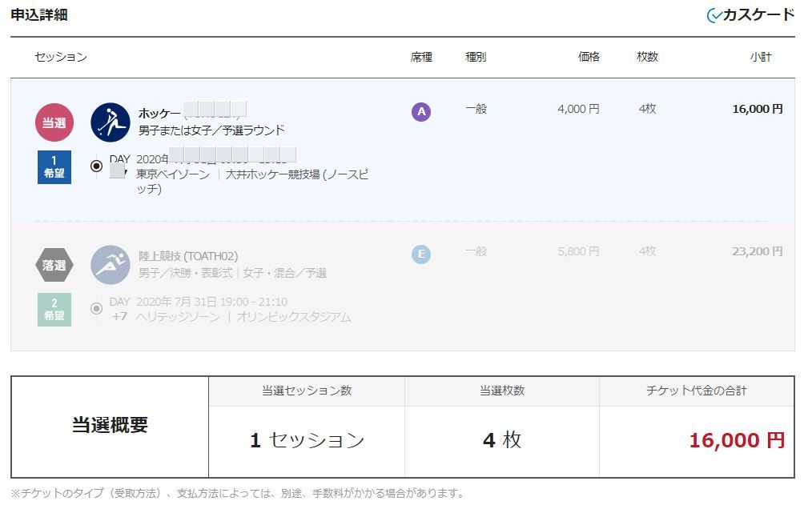Click the 一般 type in the athletics row

coord(476,251)
